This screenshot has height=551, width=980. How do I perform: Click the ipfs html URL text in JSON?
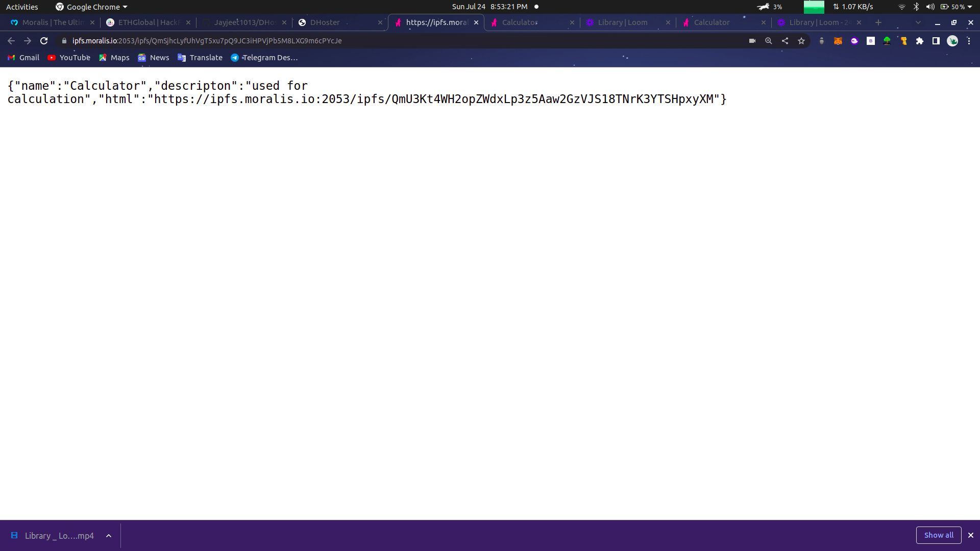click(434, 99)
